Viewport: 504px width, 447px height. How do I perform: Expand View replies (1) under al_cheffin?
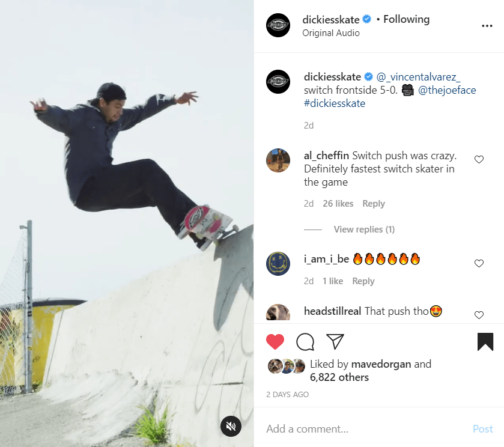pos(364,230)
